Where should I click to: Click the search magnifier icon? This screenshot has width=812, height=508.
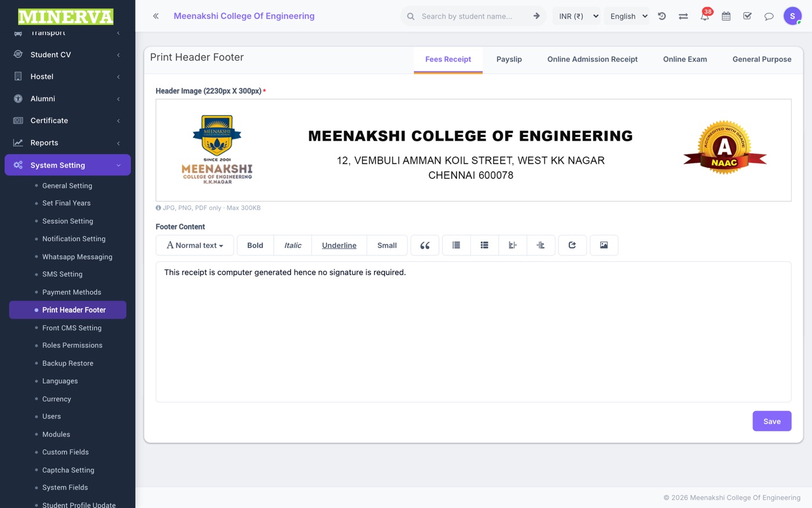click(411, 16)
